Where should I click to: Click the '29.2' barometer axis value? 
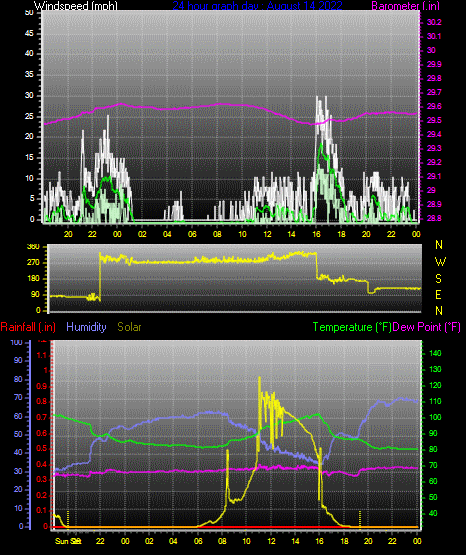pos(434,162)
